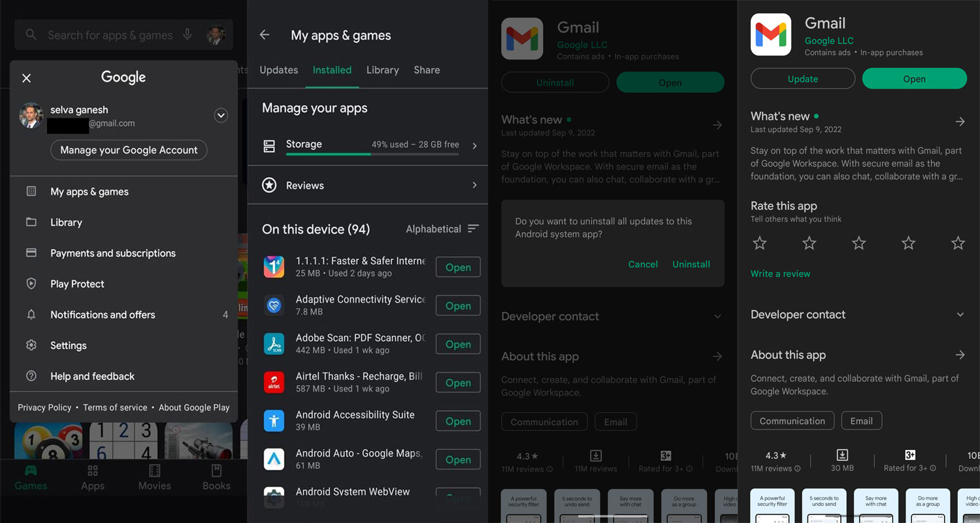
Task: Go back from My apps & games
Action: 265,35
